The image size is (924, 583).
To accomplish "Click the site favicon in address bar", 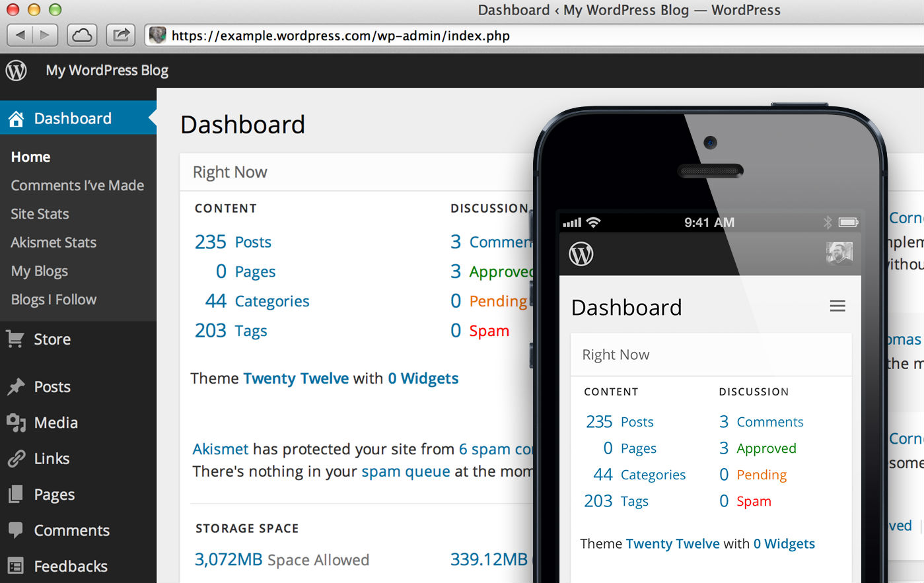I will 157,35.
